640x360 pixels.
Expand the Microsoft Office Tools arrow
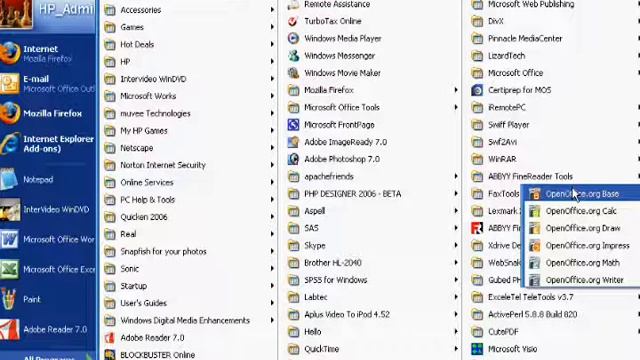[456, 107]
